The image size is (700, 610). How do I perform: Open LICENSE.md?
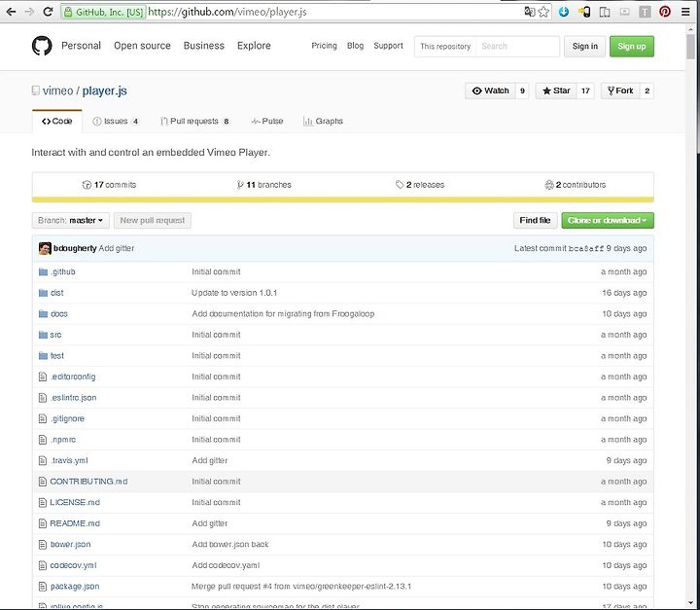(75, 502)
